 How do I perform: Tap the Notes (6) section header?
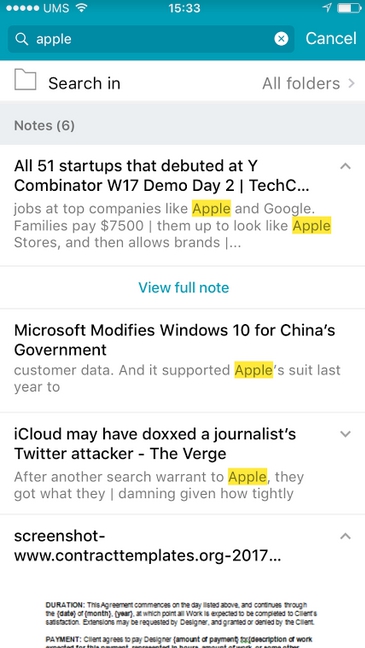point(182,125)
